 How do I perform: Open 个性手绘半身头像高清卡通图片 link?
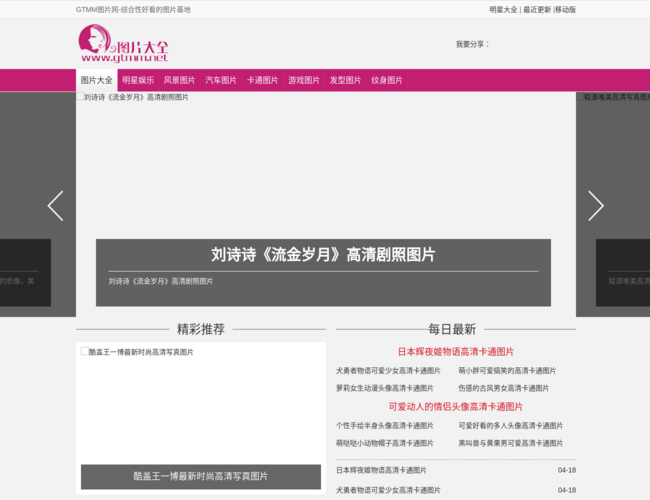(x=385, y=425)
